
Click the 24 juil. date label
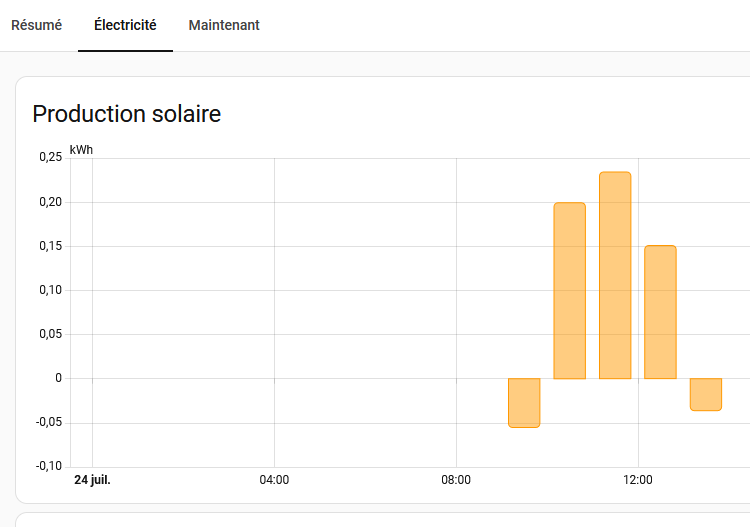(92, 480)
